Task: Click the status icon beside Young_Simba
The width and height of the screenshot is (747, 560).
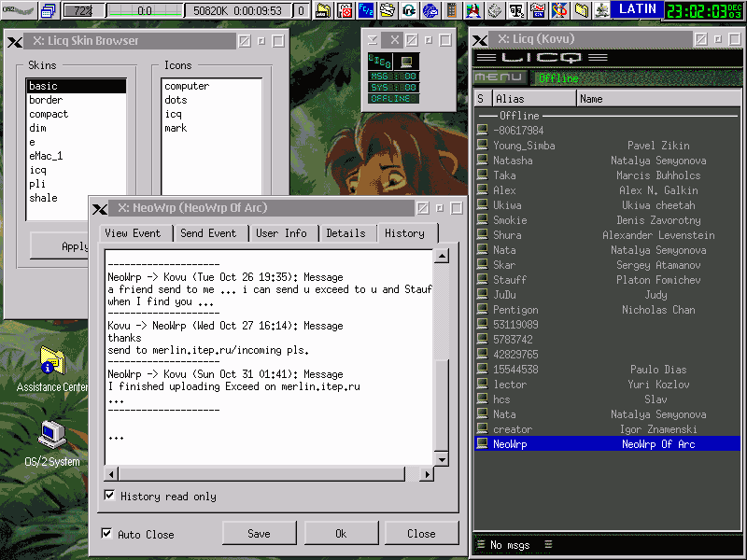Action: pyautogui.click(x=482, y=145)
